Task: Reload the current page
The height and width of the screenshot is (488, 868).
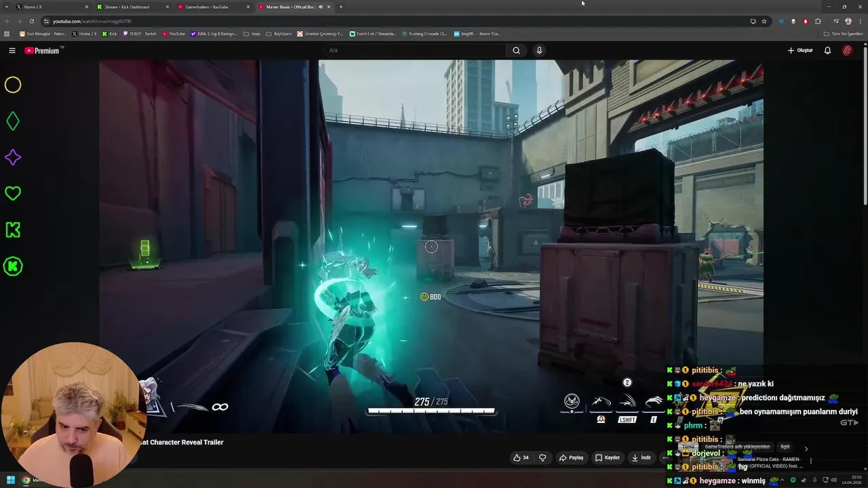Action: (31, 21)
